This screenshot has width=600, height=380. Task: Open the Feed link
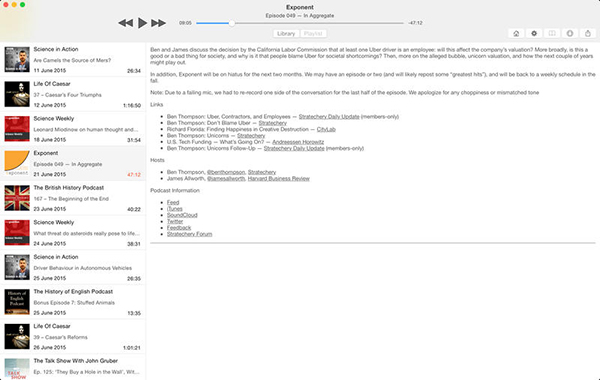click(173, 202)
